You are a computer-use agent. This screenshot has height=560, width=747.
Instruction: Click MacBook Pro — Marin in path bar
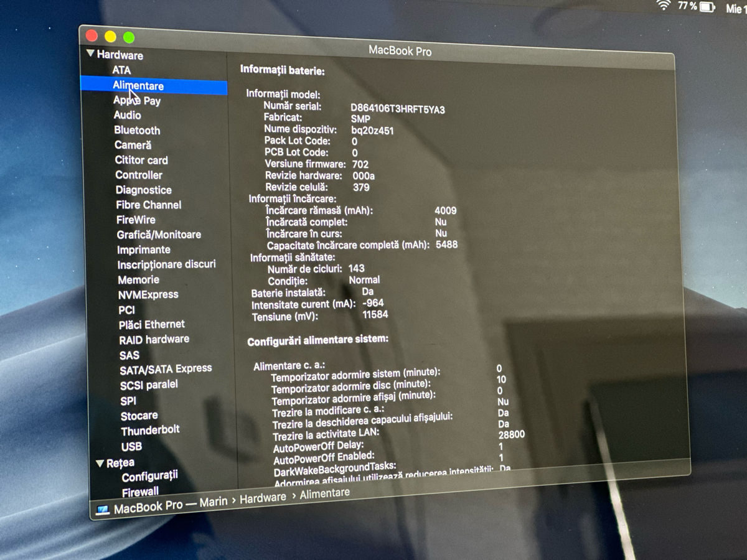pyautogui.click(x=171, y=505)
